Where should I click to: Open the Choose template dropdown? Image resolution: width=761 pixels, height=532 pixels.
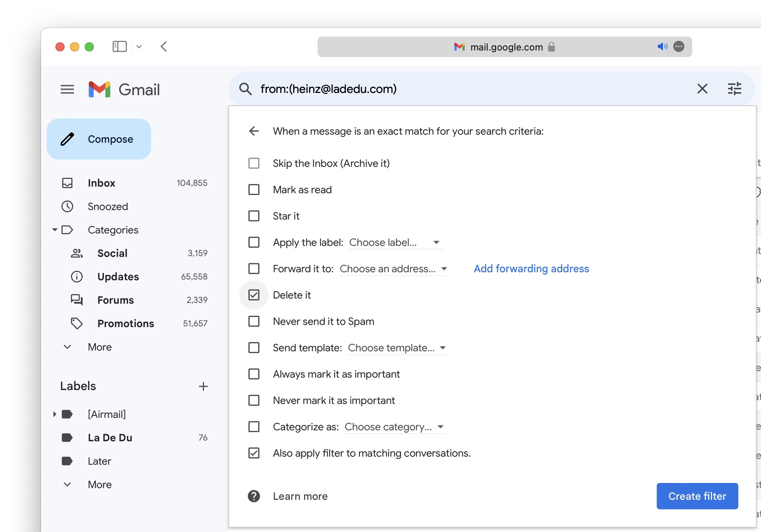click(398, 348)
